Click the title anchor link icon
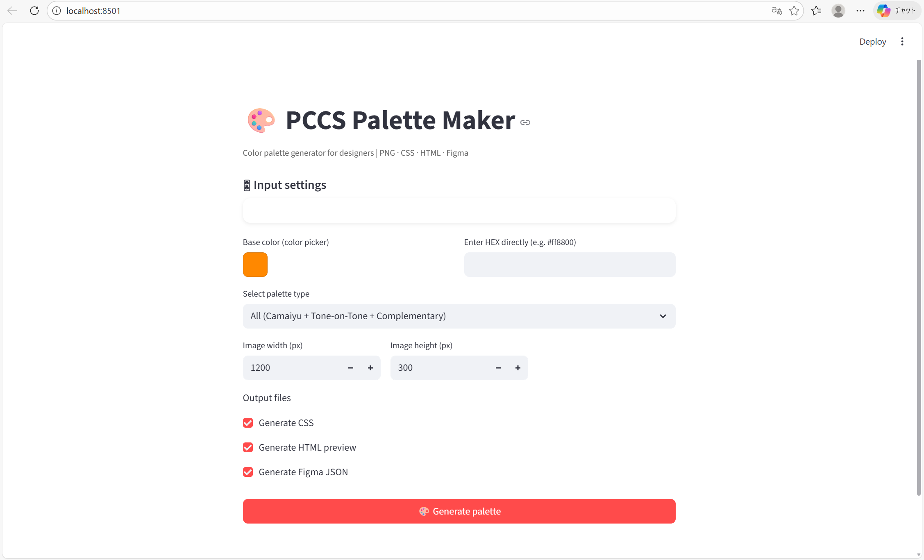Image resolution: width=924 pixels, height=560 pixels. point(525,122)
